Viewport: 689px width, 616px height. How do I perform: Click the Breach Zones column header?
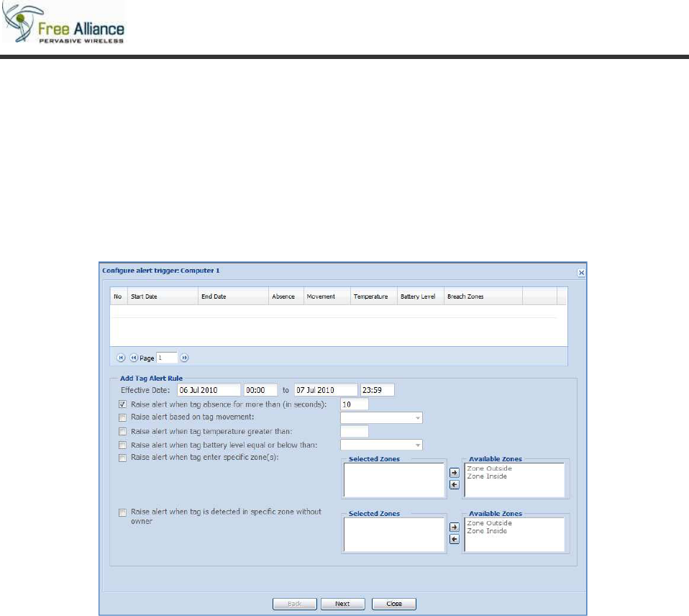coord(483,296)
